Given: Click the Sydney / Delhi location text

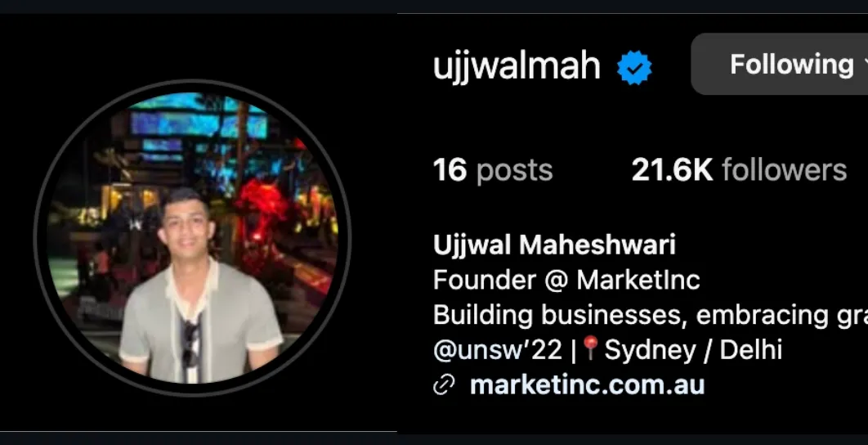Looking at the screenshot, I should [x=693, y=349].
